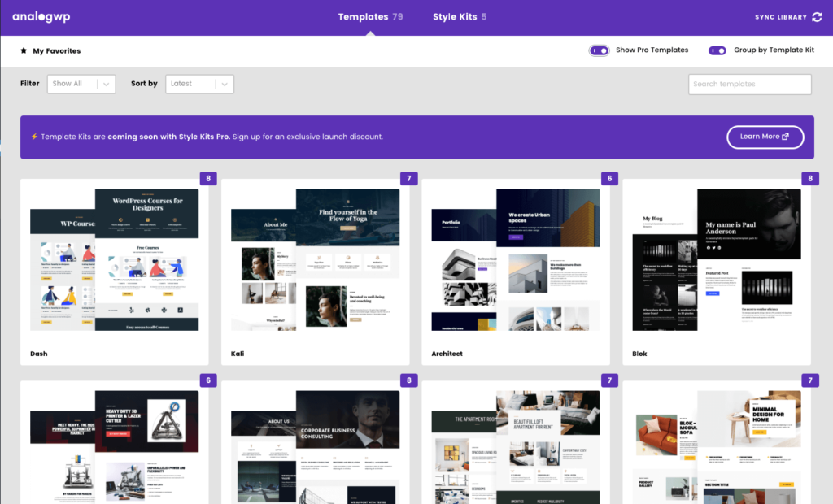Switch to the Templates tab
This screenshot has width=833, height=504.
pos(370,17)
